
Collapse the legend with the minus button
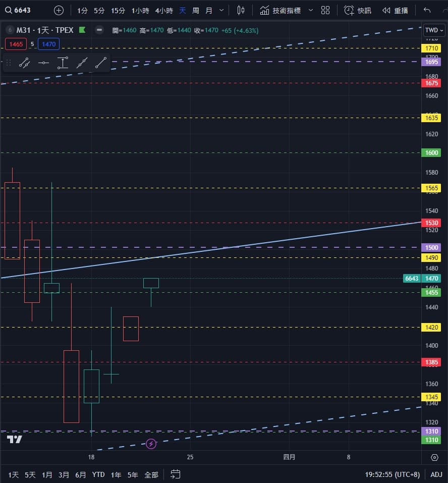[99, 30]
